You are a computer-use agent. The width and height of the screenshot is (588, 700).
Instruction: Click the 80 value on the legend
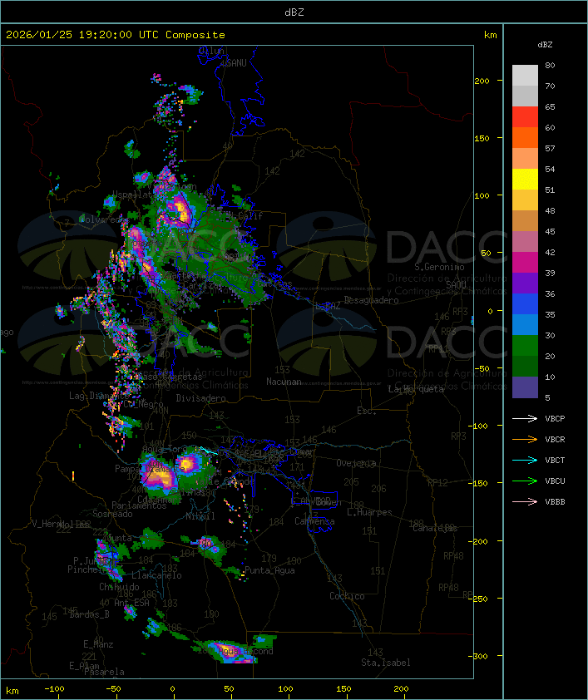(550, 65)
